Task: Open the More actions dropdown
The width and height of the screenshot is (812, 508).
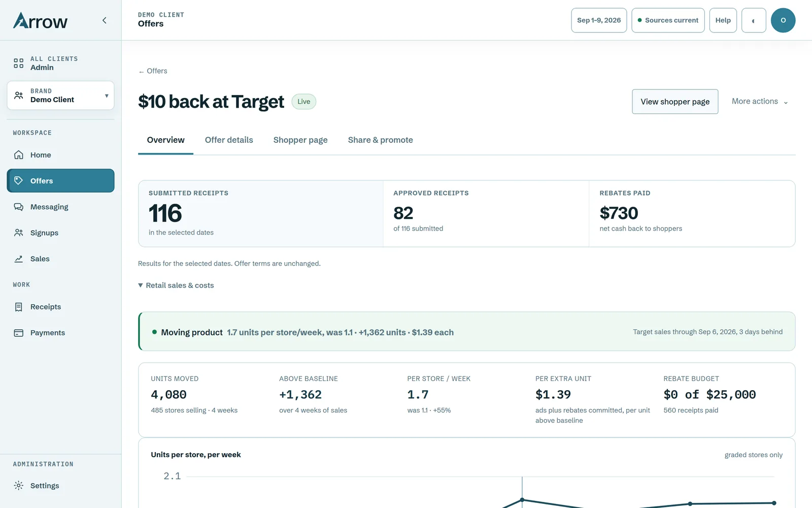Action: [760, 102]
